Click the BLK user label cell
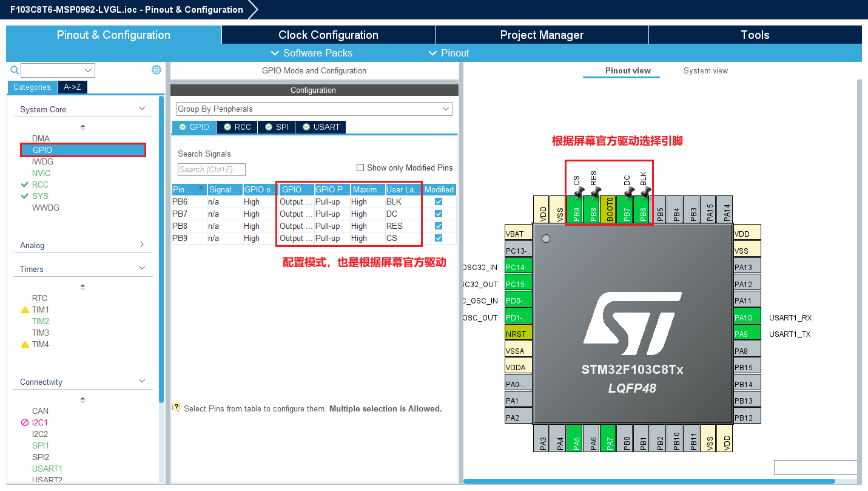 point(403,201)
